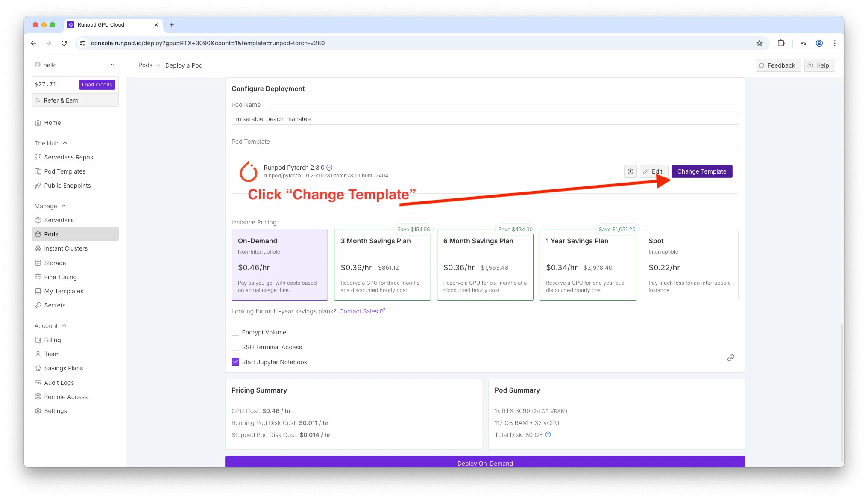Click the 'Deploy a Pod' breadcrumb text
Image resolution: width=868 pixels, height=499 pixels.
coord(184,65)
